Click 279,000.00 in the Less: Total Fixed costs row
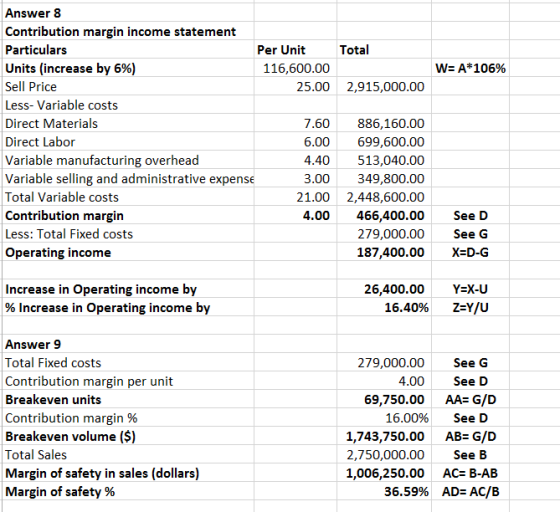 (x=391, y=234)
